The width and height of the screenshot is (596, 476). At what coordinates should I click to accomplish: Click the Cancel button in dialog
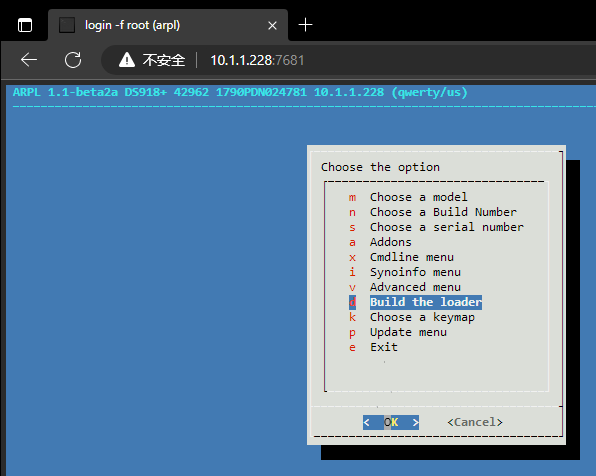475,422
